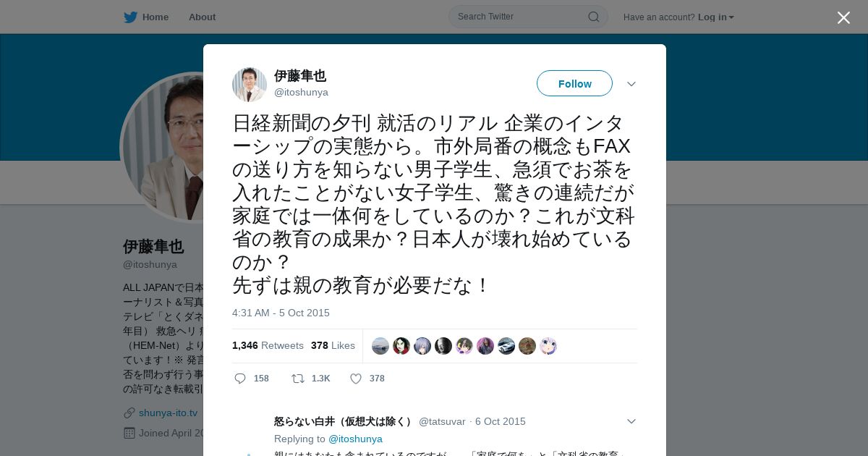View the 1,346 Retweets list

coord(268,345)
